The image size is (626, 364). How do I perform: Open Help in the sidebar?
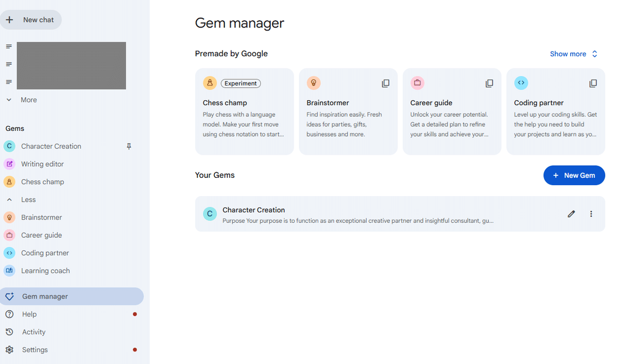pyautogui.click(x=29, y=314)
